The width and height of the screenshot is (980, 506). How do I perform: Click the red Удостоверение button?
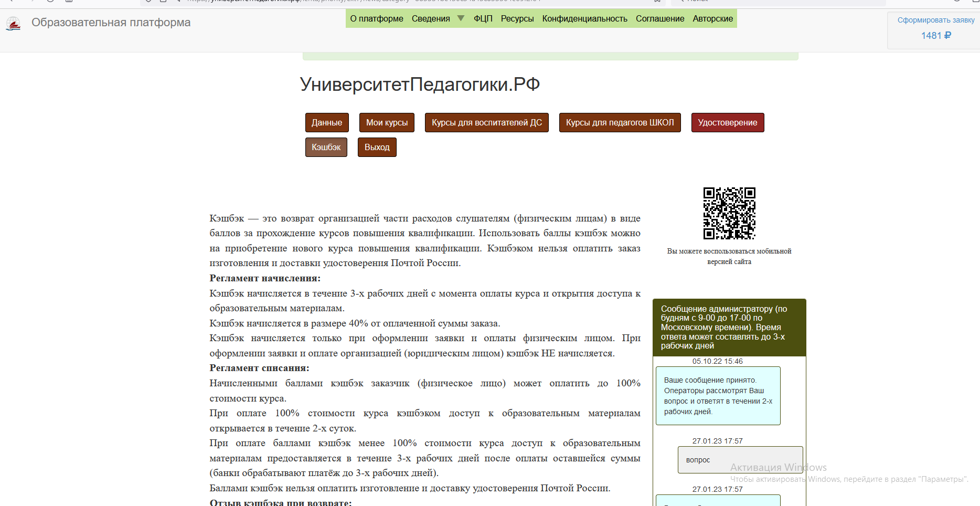click(727, 122)
